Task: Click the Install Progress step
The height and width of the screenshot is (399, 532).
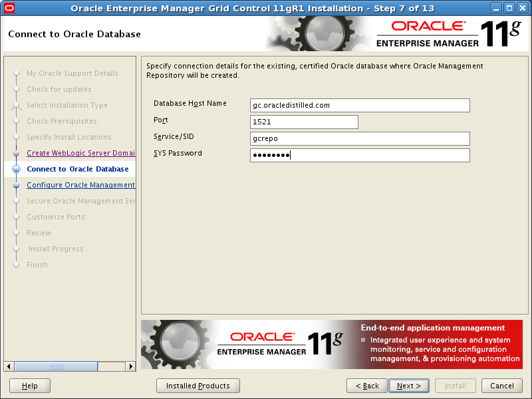Action: (56, 249)
